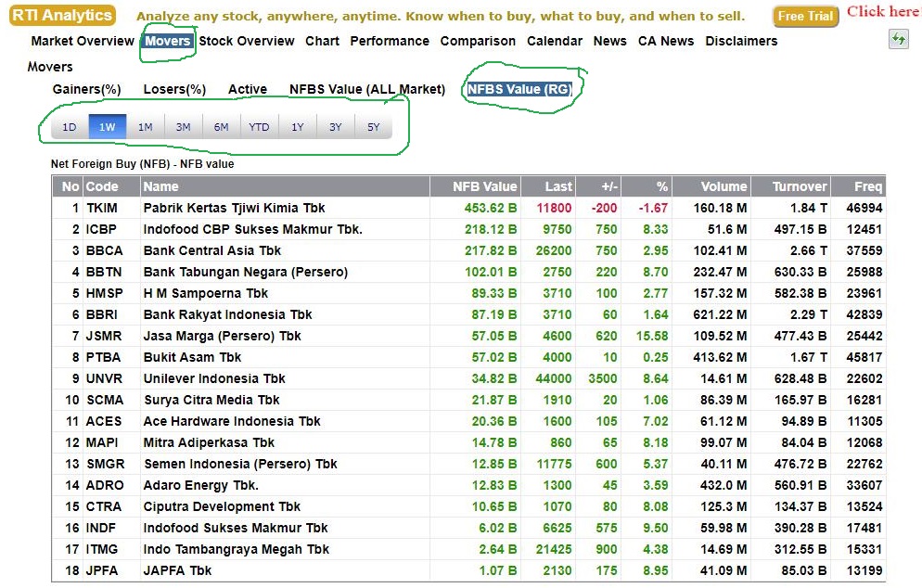
Task: Choose the 1M period button
Action: tap(146, 127)
